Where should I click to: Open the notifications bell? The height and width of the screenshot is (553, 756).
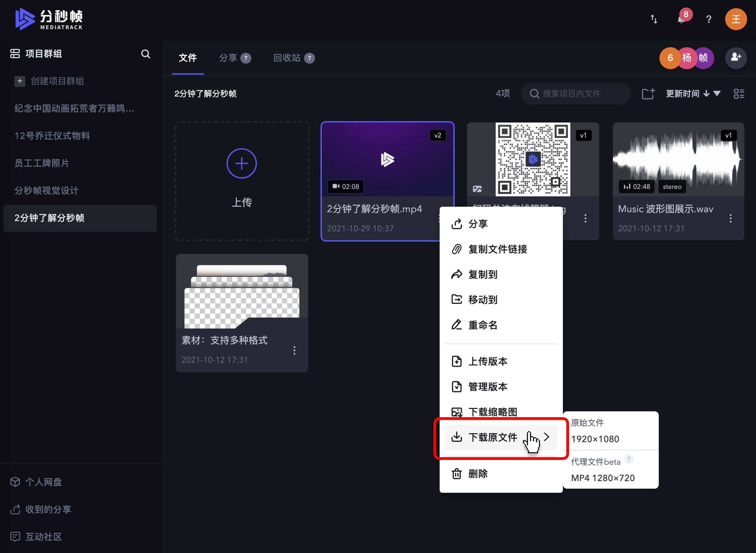coord(681,19)
